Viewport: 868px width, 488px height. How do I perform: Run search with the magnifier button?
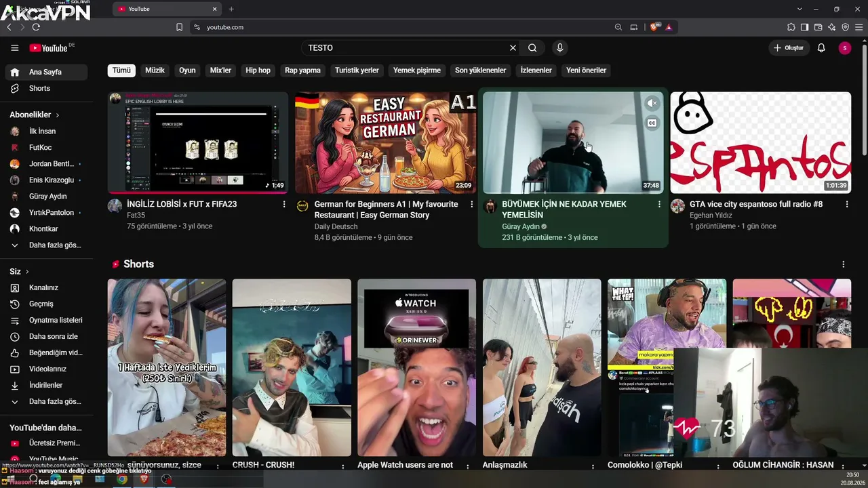pos(532,48)
